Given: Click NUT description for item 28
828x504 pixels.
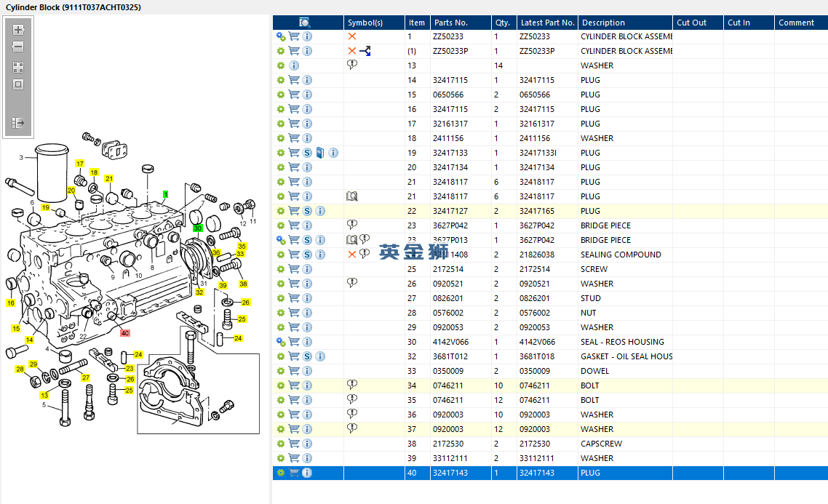Looking at the screenshot, I should coord(589,313).
